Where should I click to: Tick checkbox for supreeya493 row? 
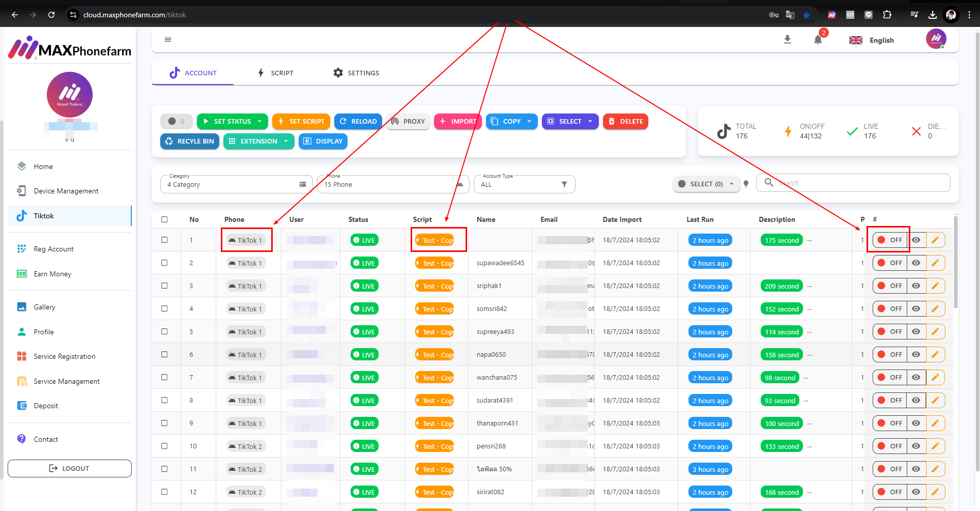164,331
